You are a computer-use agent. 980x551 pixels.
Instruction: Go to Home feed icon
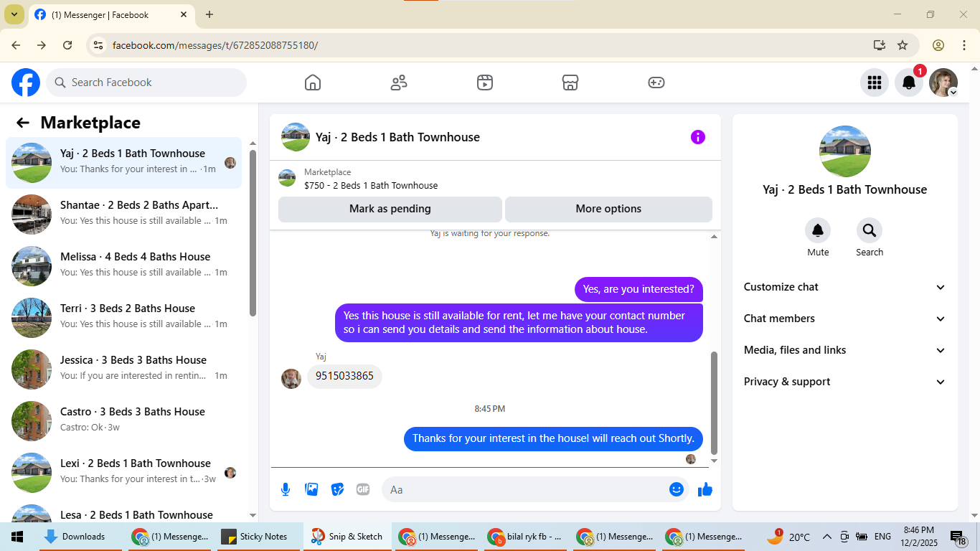point(313,83)
